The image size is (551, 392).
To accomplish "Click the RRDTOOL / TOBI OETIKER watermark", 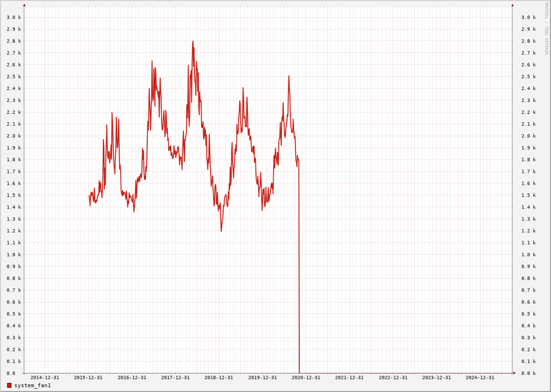I will 546,29.
